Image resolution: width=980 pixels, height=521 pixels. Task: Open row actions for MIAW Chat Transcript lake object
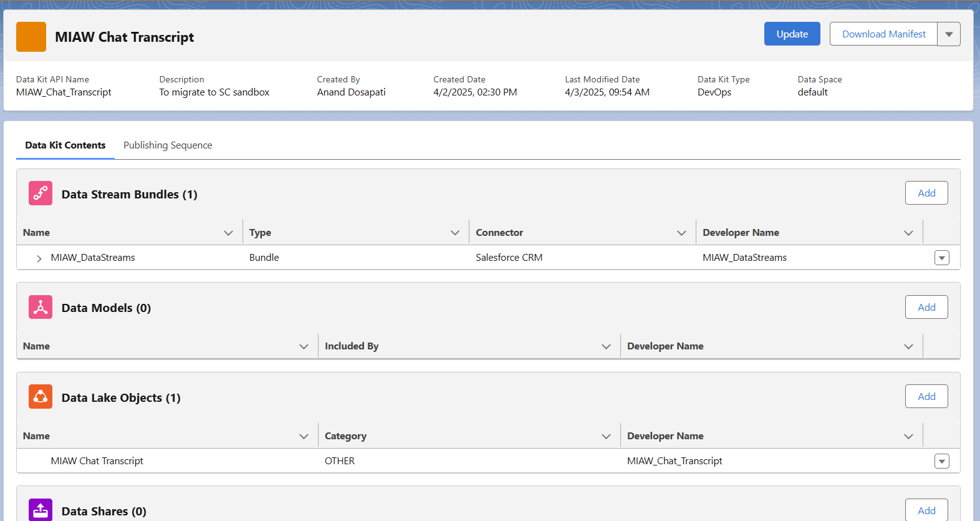point(941,461)
